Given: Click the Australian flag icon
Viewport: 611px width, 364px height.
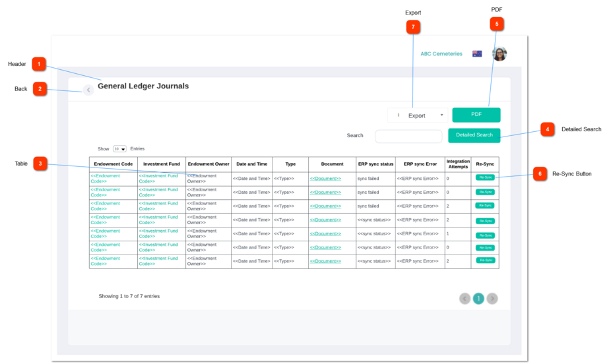Looking at the screenshot, I should coord(477,53).
